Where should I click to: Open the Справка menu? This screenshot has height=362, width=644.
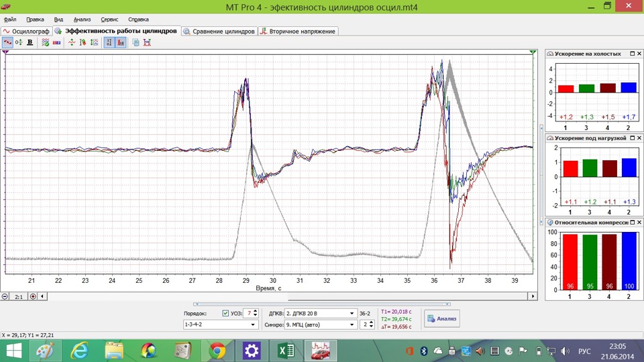click(138, 19)
